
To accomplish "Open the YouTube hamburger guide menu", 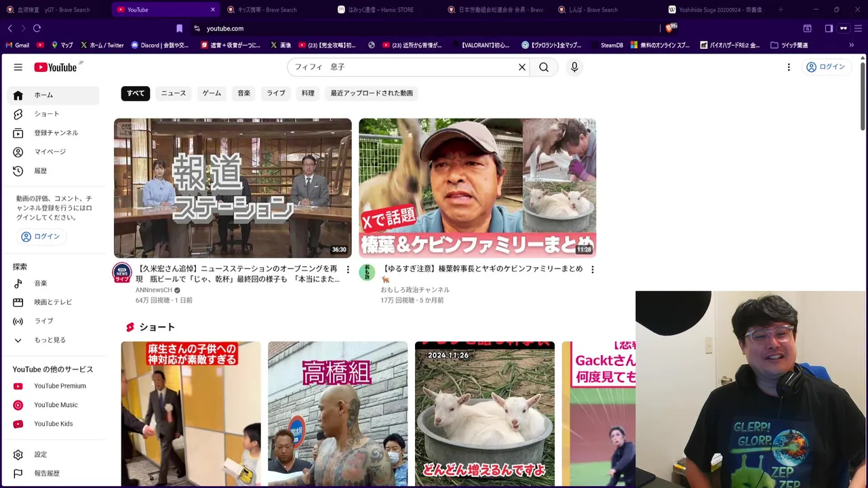I will tap(18, 67).
